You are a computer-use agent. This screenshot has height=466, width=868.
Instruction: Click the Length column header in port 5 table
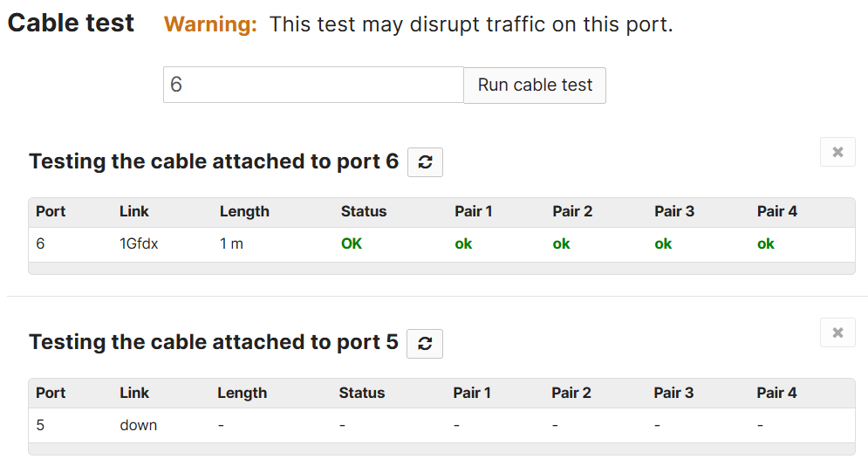[242, 393]
